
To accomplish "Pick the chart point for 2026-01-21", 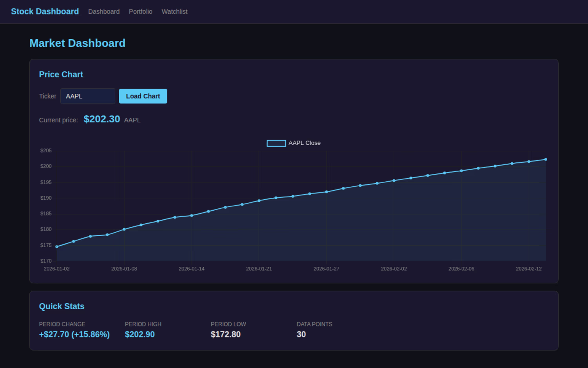I will tap(259, 201).
